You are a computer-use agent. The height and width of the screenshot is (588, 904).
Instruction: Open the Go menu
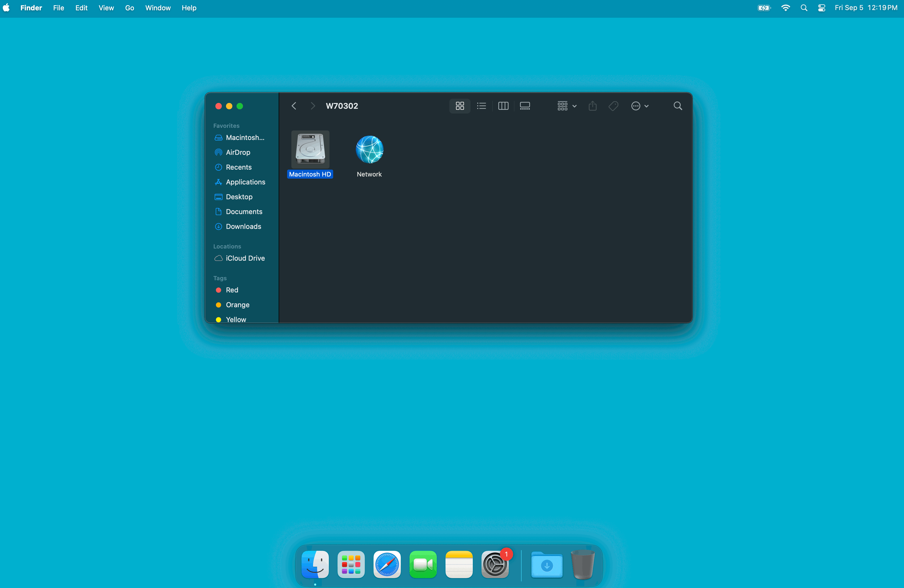129,8
